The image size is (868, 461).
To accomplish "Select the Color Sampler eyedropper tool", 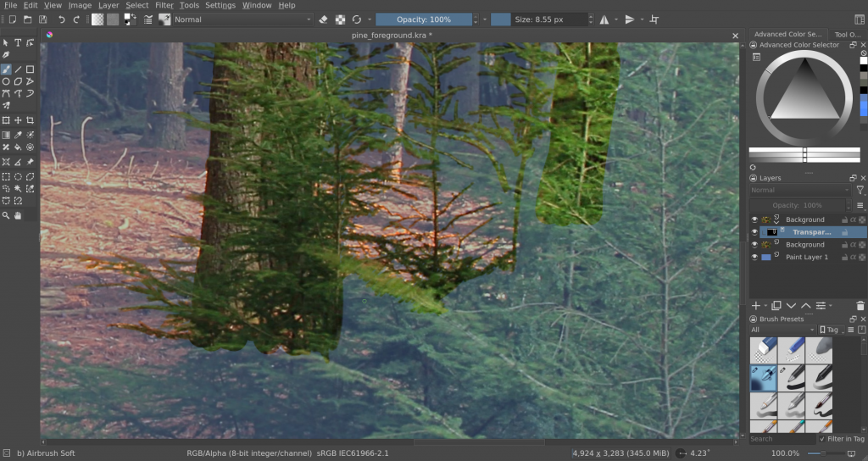I will [x=18, y=135].
